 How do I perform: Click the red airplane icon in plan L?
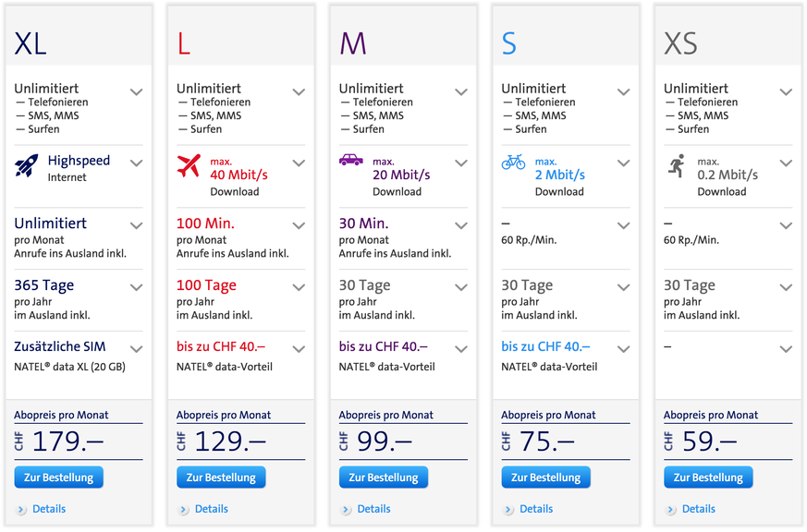pyautogui.click(x=189, y=165)
